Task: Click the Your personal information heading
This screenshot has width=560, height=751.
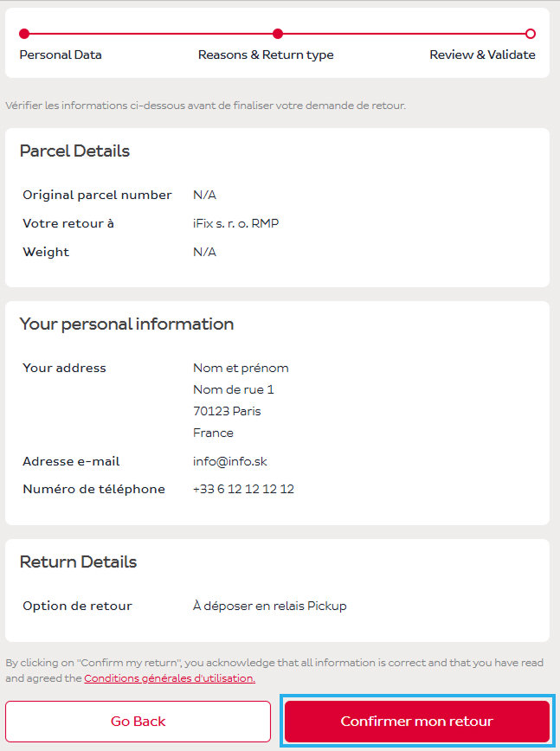Action: coord(126,324)
